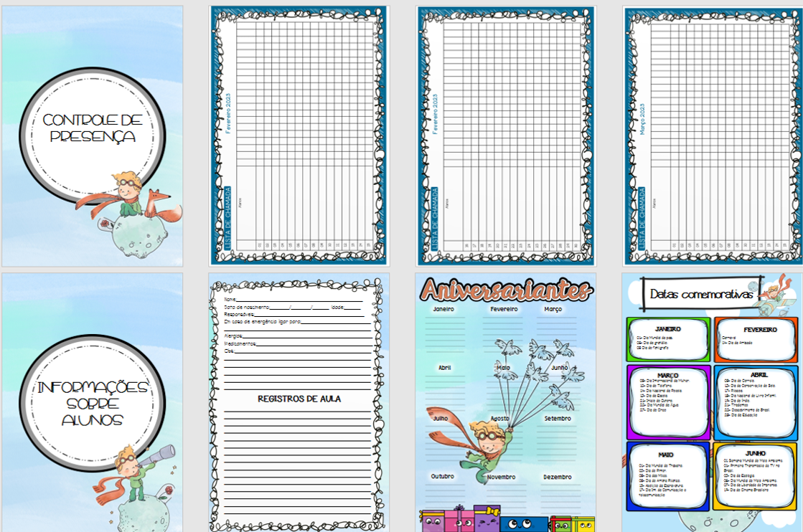Click the 'MAIO' box in Datas comemorativas
The width and height of the screenshot is (803, 532).
click(668, 477)
